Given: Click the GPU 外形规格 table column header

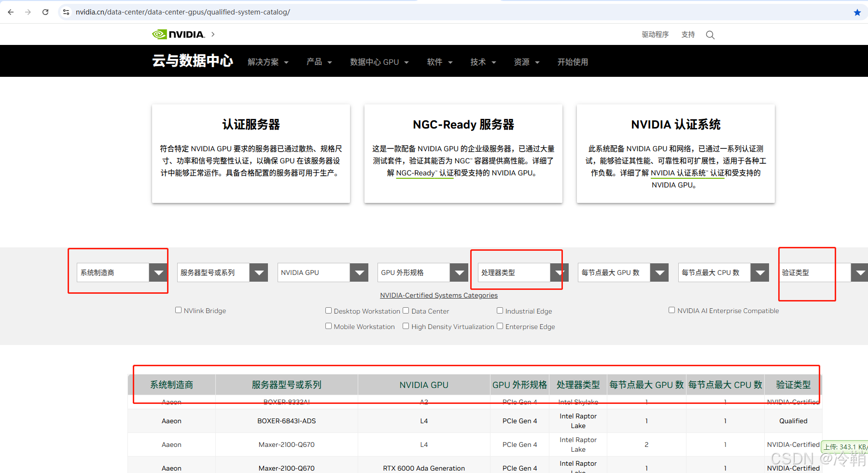Looking at the screenshot, I should point(519,385).
